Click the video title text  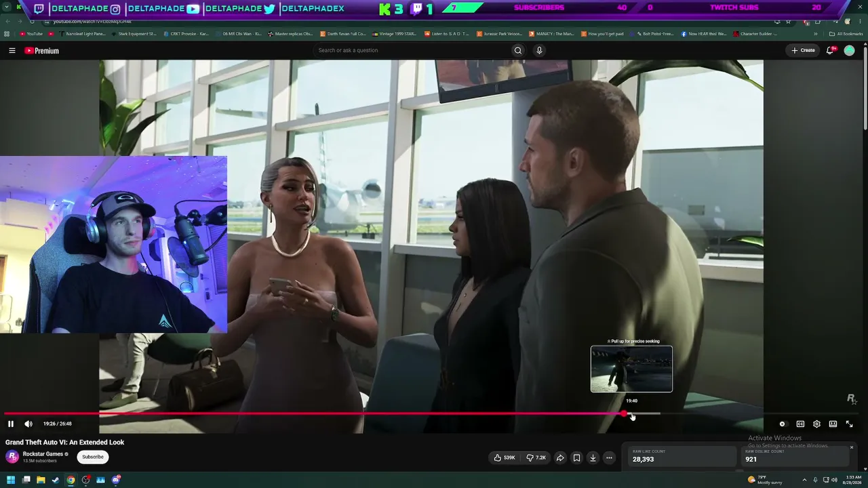[65, 443]
